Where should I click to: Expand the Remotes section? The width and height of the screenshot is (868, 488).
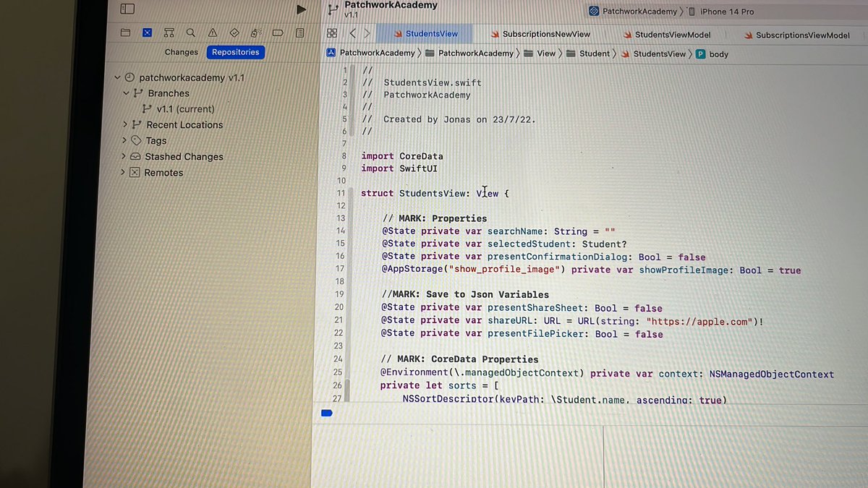pyautogui.click(x=124, y=172)
